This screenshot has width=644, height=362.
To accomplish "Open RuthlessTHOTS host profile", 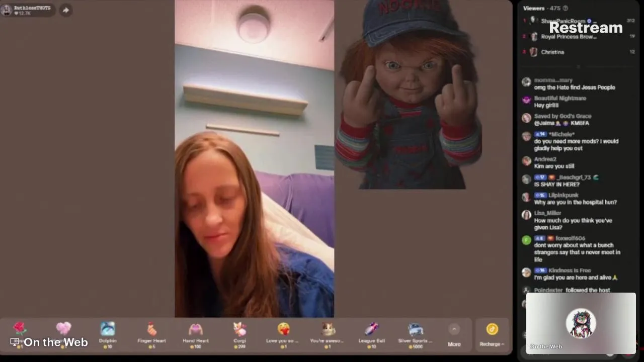I will pos(27,10).
